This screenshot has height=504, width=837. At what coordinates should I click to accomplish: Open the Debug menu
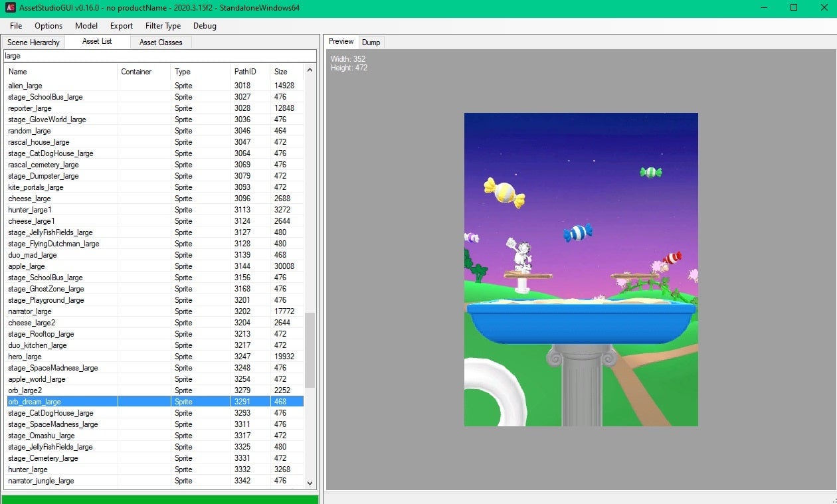205,26
